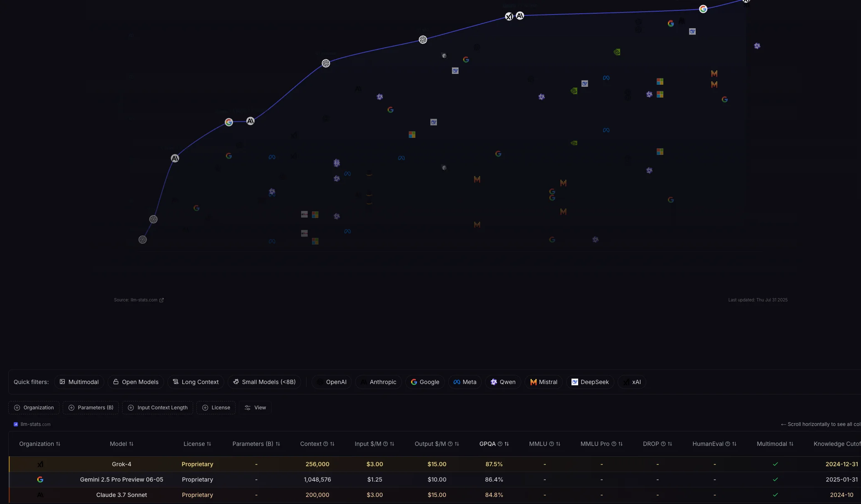Image resolution: width=861 pixels, height=504 pixels.
Task: Sort by the MMLU Pro column arrows
Action: pyautogui.click(x=621, y=444)
